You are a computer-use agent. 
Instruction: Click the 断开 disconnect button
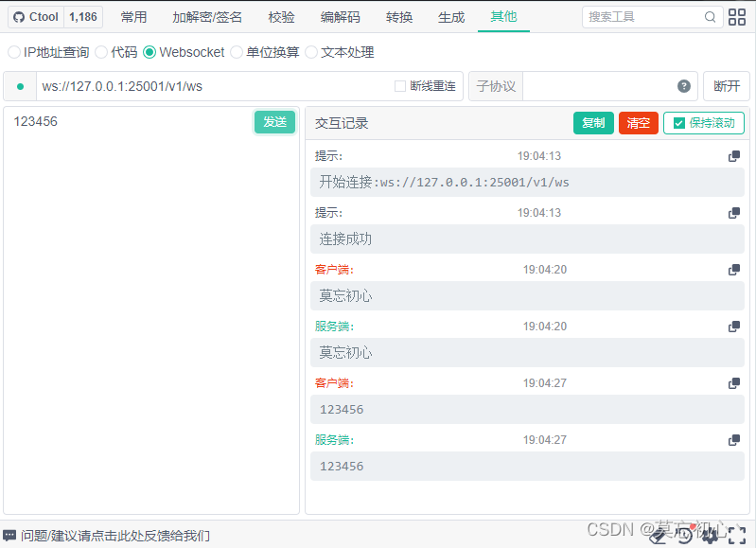(x=727, y=86)
